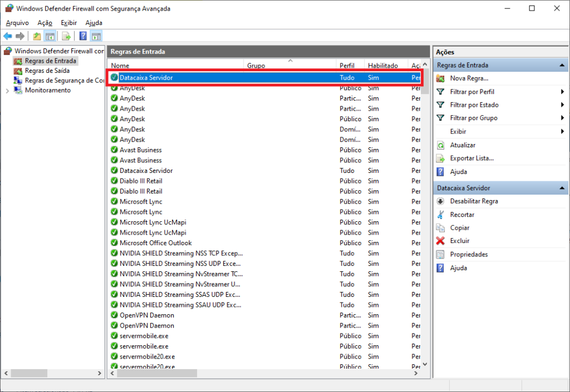Click the Recortar scissors icon
The image size is (570, 392).
440,214
